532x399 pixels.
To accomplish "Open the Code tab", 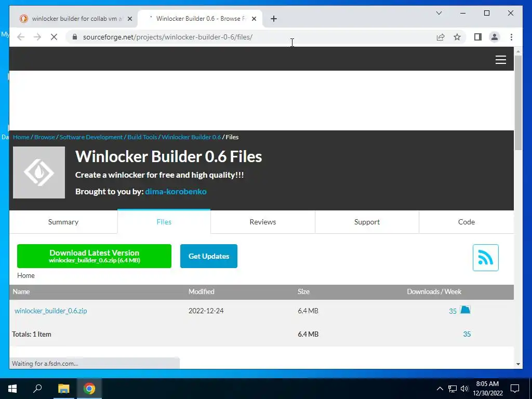I will [466, 222].
